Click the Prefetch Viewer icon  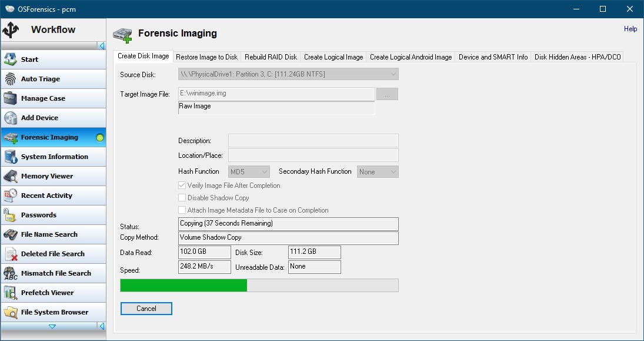tap(10, 293)
